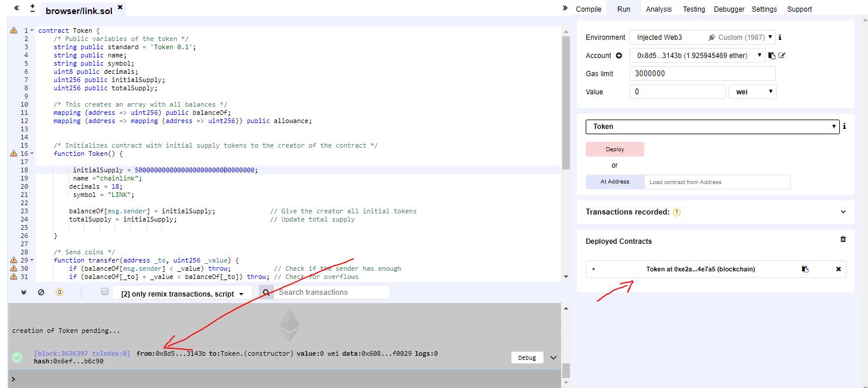Click the warning icon on line 1
Image resolution: width=868 pixels, height=388 pixels.
pos(14,30)
